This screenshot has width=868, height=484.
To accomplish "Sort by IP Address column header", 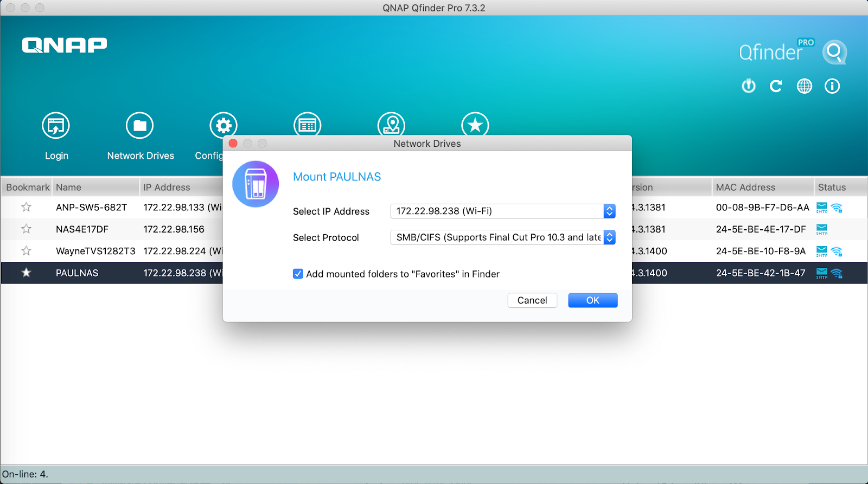I will click(x=181, y=187).
